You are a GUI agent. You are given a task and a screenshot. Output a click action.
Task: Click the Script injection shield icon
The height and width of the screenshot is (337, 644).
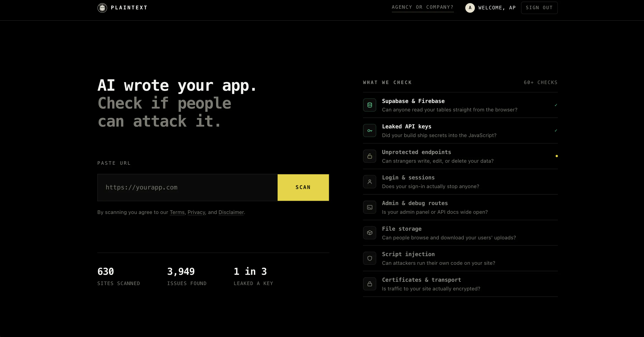point(370,258)
